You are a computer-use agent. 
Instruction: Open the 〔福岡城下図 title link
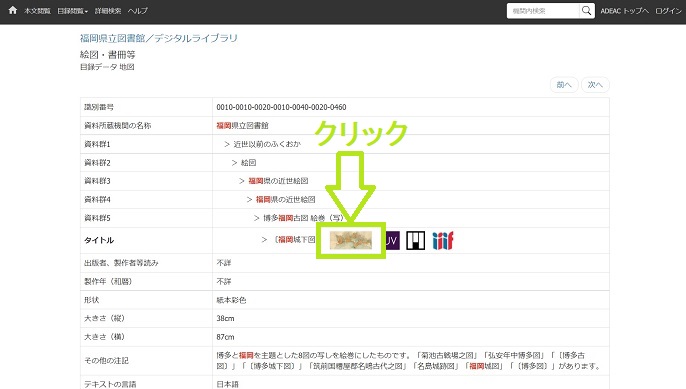(294, 240)
